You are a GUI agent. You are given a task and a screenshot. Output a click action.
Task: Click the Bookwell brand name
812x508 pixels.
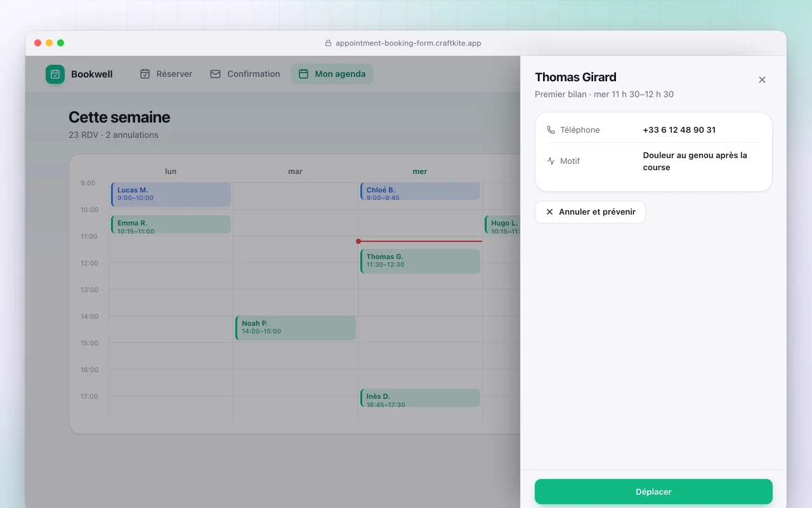92,74
